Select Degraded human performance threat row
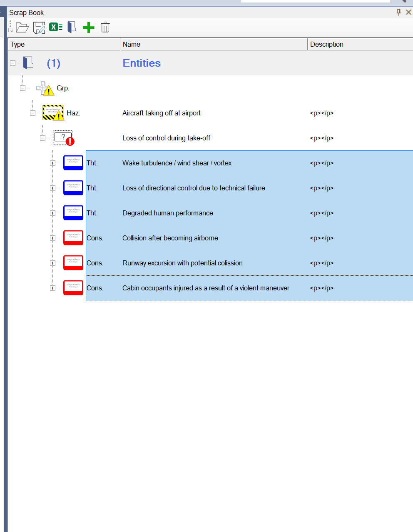Image resolution: width=413 pixels, height=532 pixels. [x=168, y=213]
